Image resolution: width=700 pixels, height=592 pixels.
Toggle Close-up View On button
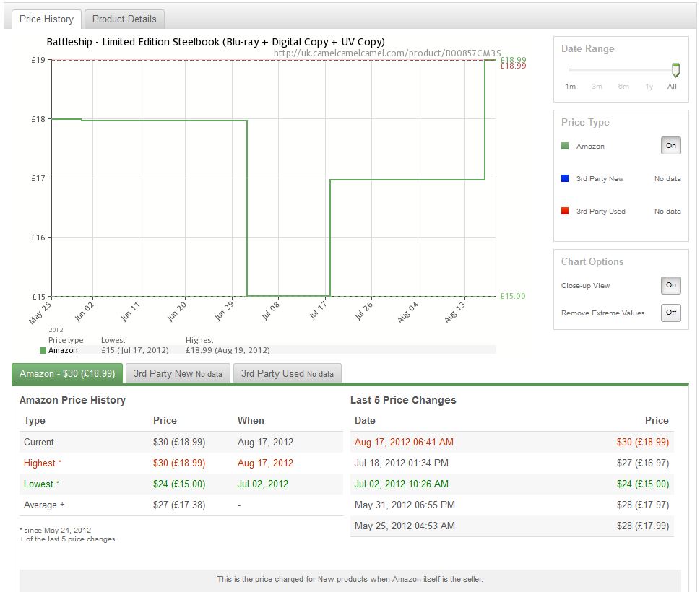[670, 285]
